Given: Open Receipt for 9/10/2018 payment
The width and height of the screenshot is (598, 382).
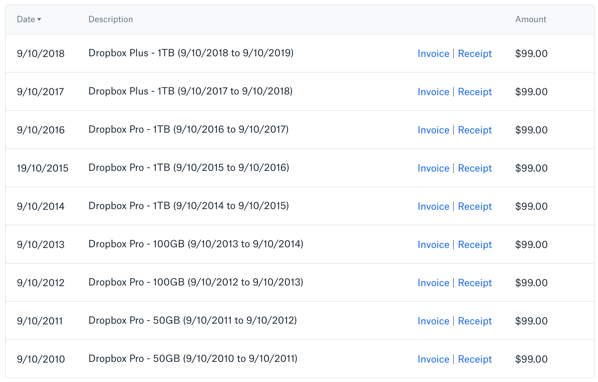Looking at the screenshot, I should point(475,54).
